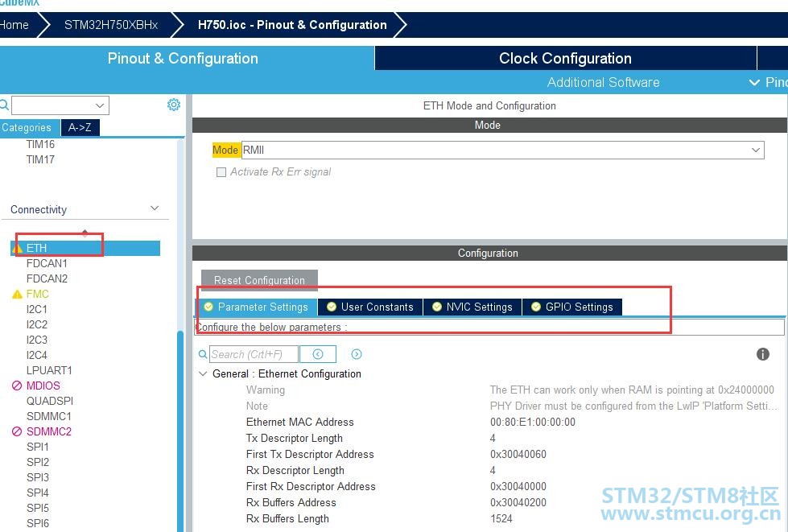Image resolution: width=788 pixels, height=532 pixels.
Task: Select FDCAN2 in the peripheral list
Action: coord(47,278)
